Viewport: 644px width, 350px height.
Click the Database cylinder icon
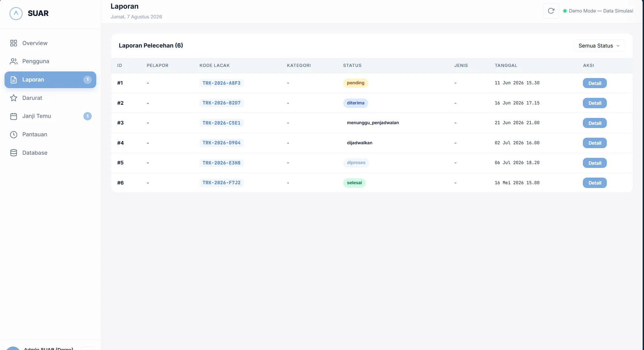tap(14, 153)
